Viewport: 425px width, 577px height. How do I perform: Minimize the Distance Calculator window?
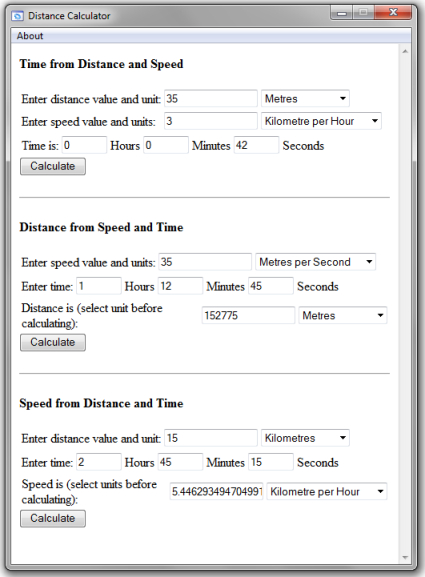tap(342, 13)
